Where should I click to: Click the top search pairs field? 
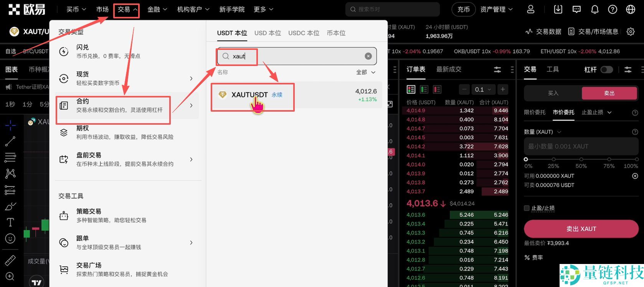click(392, 9)
